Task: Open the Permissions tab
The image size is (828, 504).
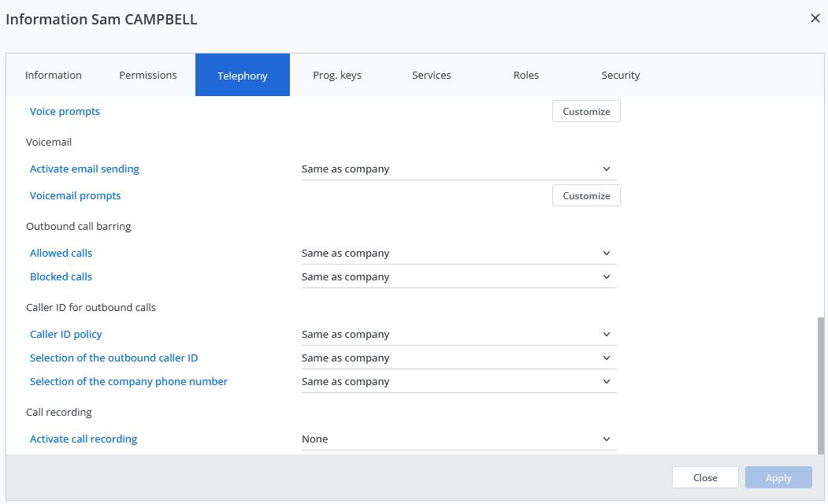Action: pos(148,76)
